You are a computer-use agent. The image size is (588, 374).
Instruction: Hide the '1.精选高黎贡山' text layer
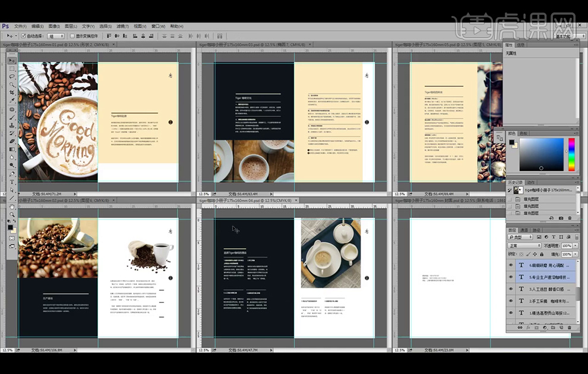[x=511, y=313]
